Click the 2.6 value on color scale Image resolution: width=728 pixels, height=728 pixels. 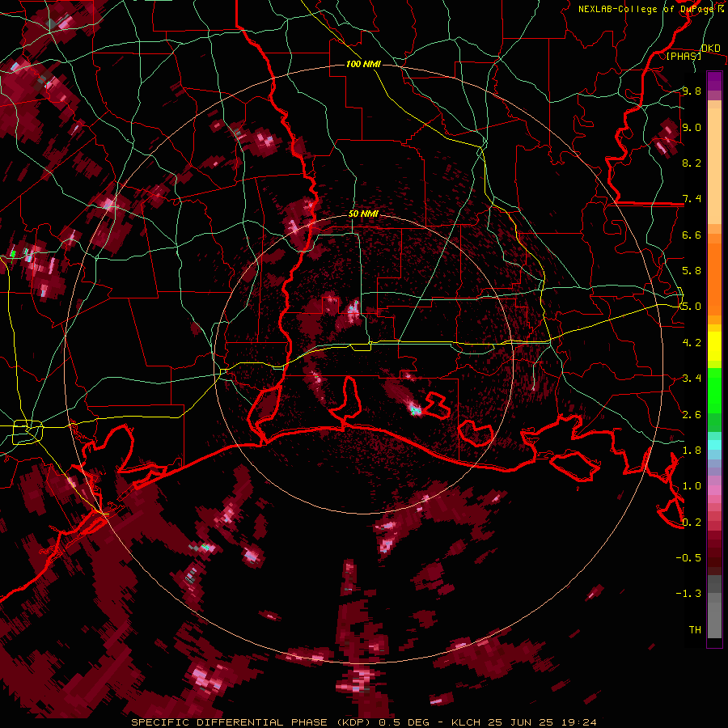pyautogui.click(x=692, y=415)
